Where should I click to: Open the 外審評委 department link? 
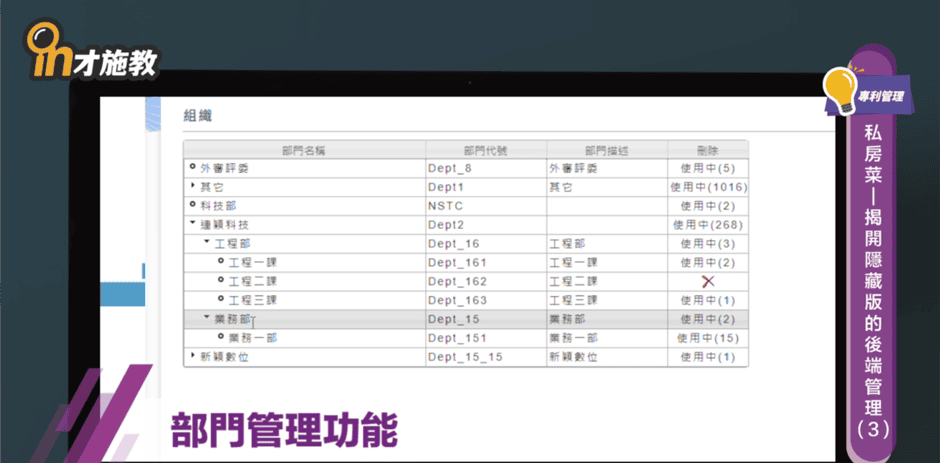click(224, 168)
